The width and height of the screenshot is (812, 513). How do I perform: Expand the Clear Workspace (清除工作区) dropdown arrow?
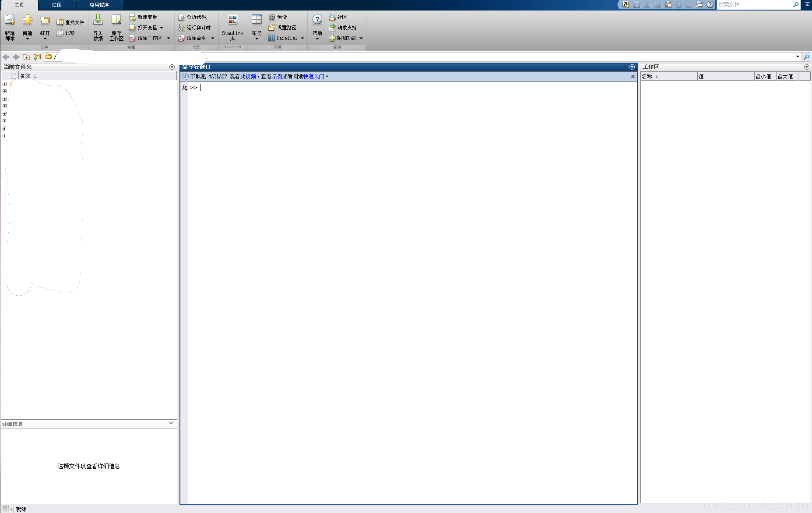(169, 38)
